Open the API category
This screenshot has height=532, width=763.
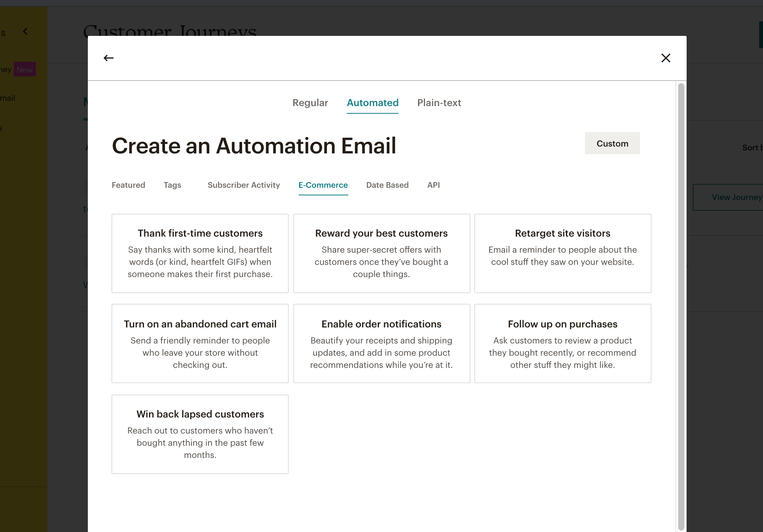(433, 185)
